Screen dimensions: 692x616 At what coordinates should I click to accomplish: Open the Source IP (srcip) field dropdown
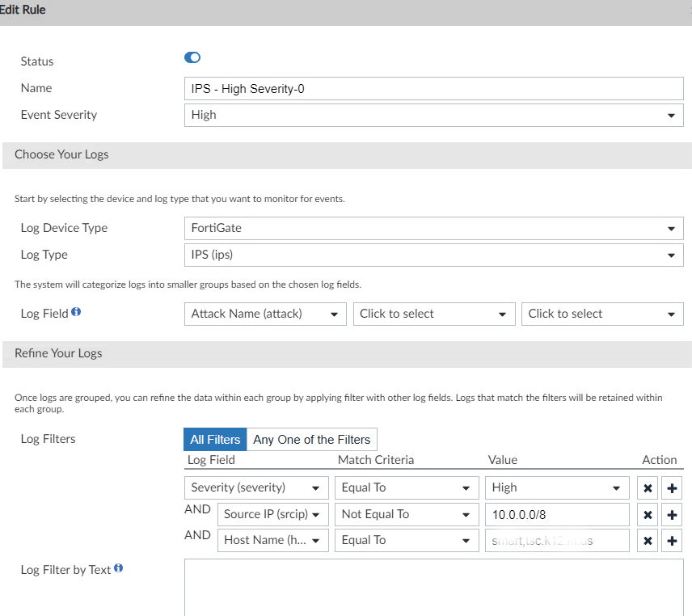[x=272, y=514]
